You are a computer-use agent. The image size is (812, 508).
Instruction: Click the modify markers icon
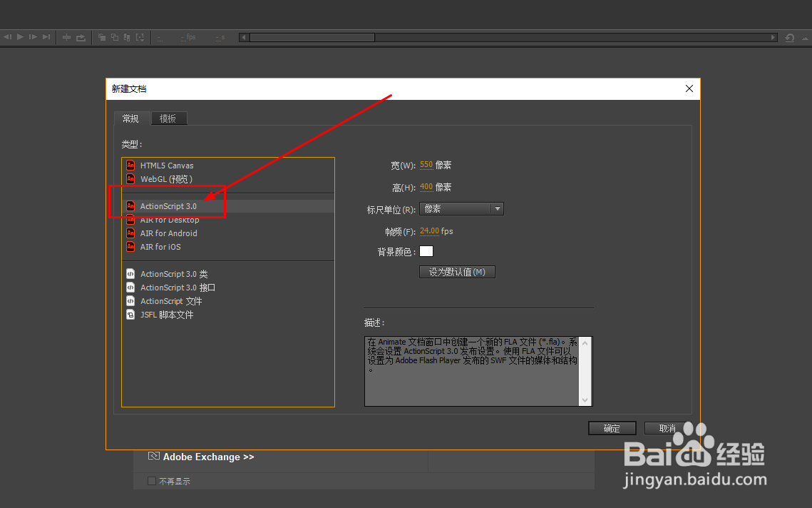click(140, 37)
